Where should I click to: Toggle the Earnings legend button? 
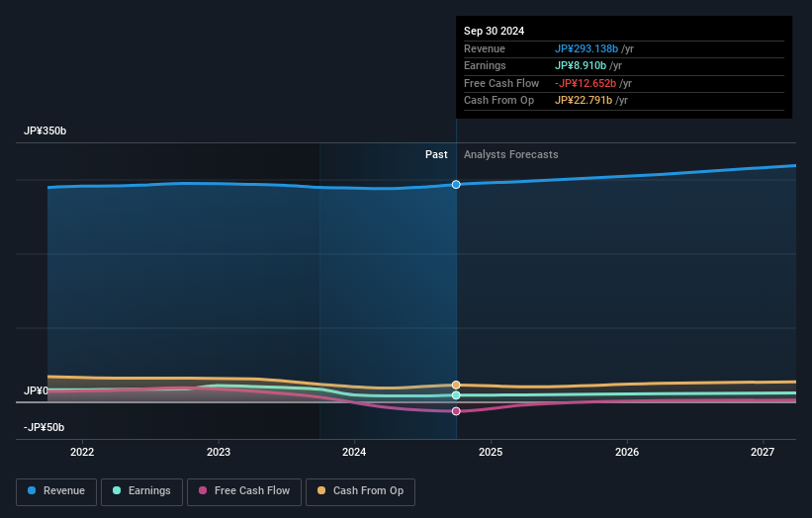pyautogui.click(x=141, y=491)
